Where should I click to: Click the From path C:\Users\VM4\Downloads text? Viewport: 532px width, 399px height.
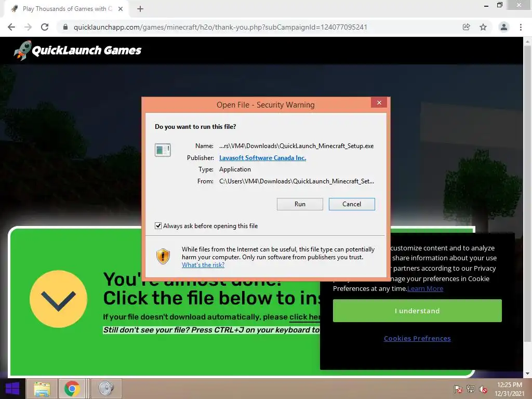click(x=297, y=181)
